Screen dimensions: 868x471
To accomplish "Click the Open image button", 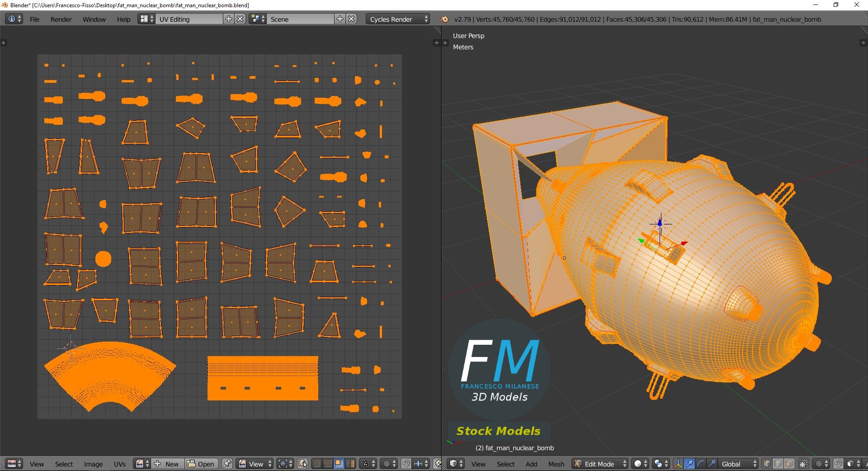I will 201,464.
